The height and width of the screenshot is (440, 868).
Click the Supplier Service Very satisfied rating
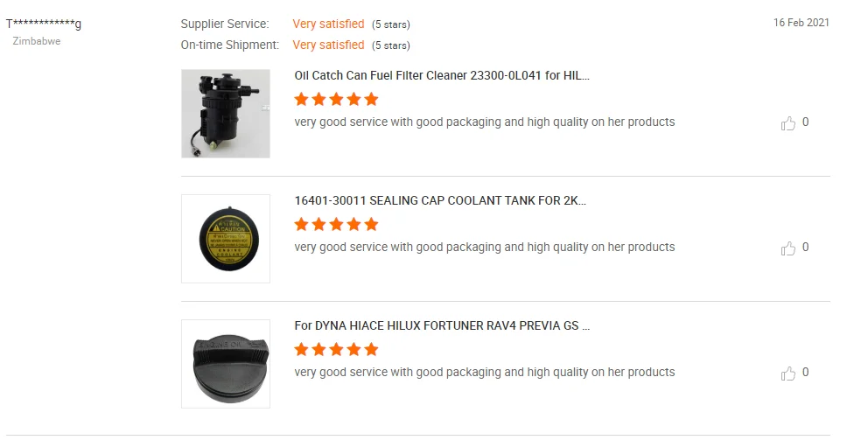[328, 24]
